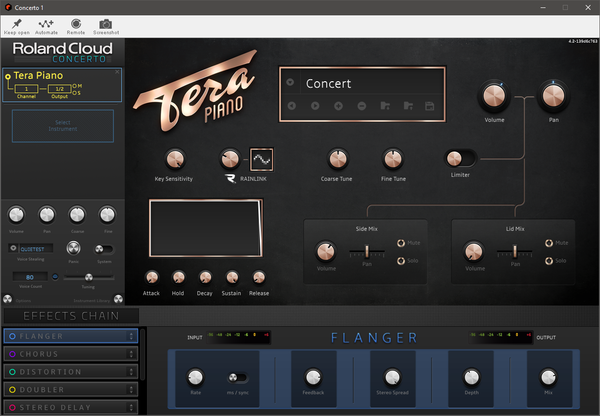Take a Screenshot with camera icon

tap(106, 24)
